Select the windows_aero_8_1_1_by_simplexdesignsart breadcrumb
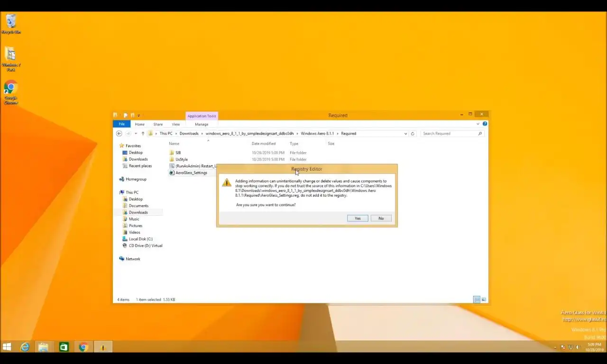The height and width of the screenshot is (364, 607). (x=249, y=134)
